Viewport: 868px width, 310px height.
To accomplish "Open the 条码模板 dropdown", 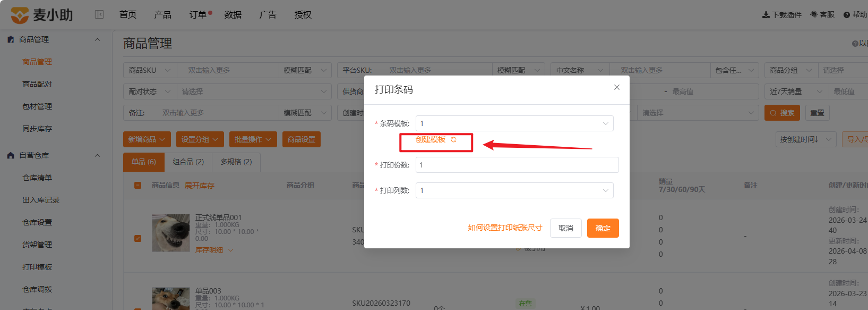I will (x=514, y=123).
